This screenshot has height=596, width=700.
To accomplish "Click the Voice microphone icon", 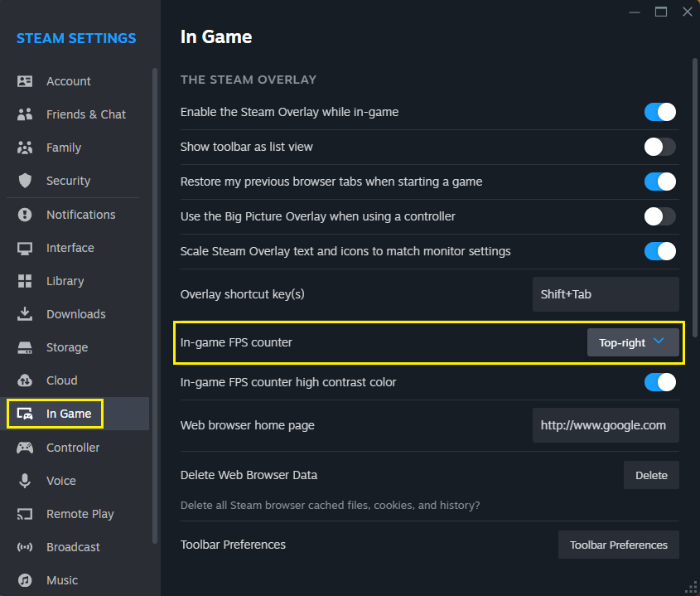I will pyautogui.click(x=25, y=481).
